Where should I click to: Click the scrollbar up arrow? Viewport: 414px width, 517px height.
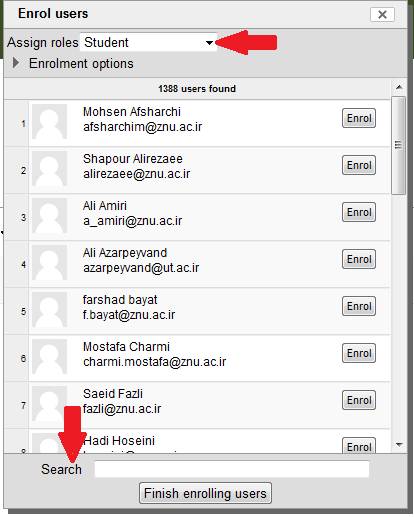399,87
